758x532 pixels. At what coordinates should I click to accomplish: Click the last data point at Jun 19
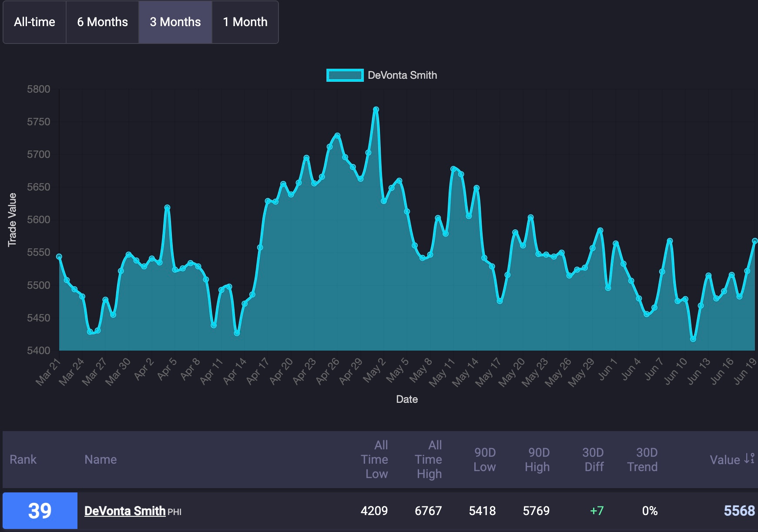(755, 241)
